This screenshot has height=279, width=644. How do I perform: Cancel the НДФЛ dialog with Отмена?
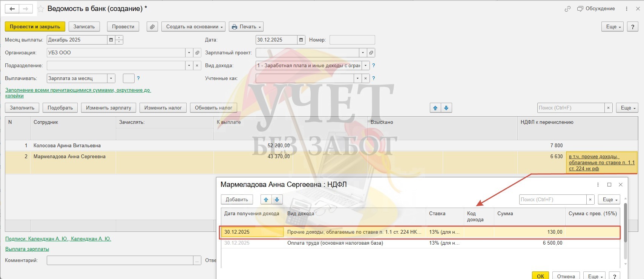coord(566,276)
